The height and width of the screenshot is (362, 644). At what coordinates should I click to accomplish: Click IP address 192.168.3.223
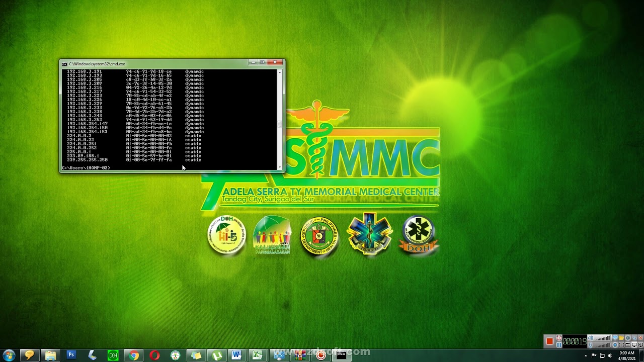pos(85,96)
